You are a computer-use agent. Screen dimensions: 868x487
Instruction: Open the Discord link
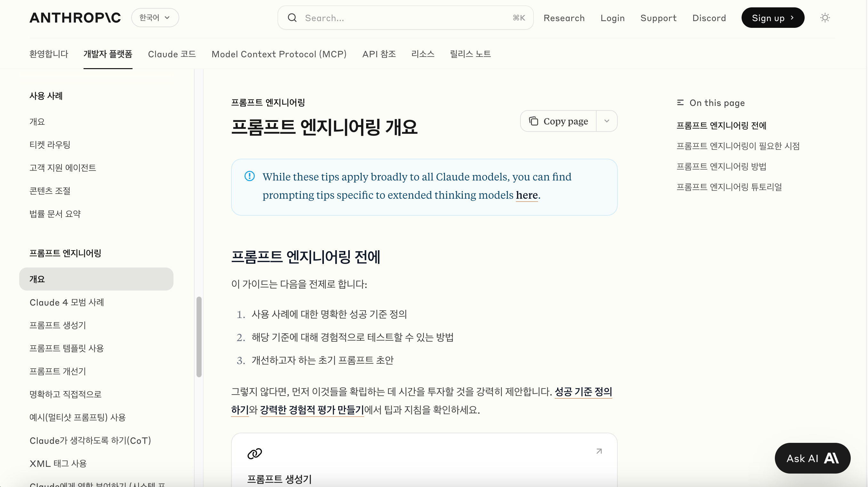click(709, 18)
